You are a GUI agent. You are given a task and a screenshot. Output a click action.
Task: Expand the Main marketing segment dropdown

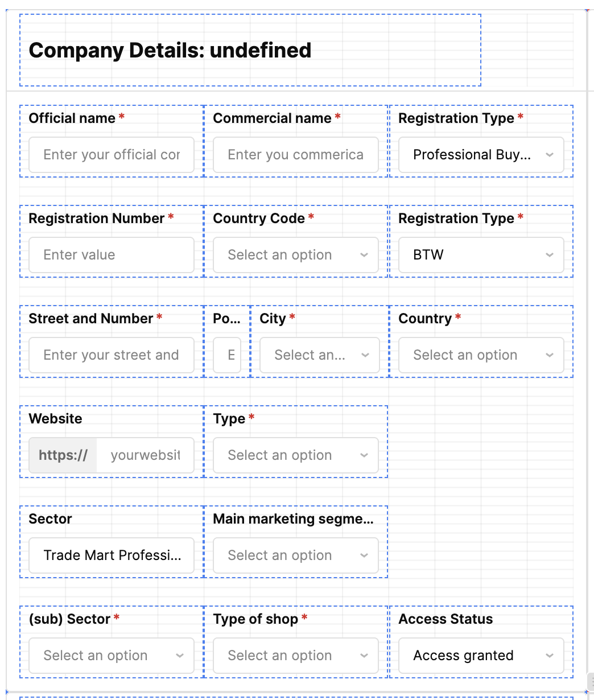[x=295, y=555]
